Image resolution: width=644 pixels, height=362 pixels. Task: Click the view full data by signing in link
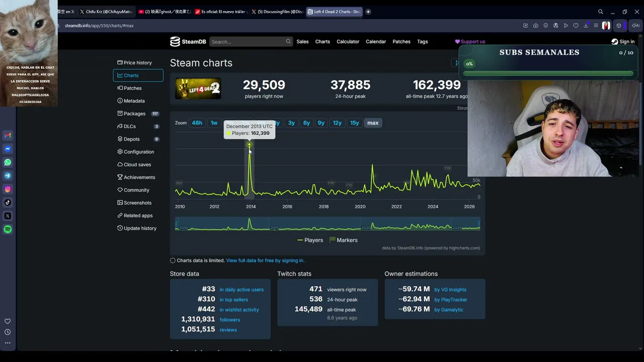point(265,260)
